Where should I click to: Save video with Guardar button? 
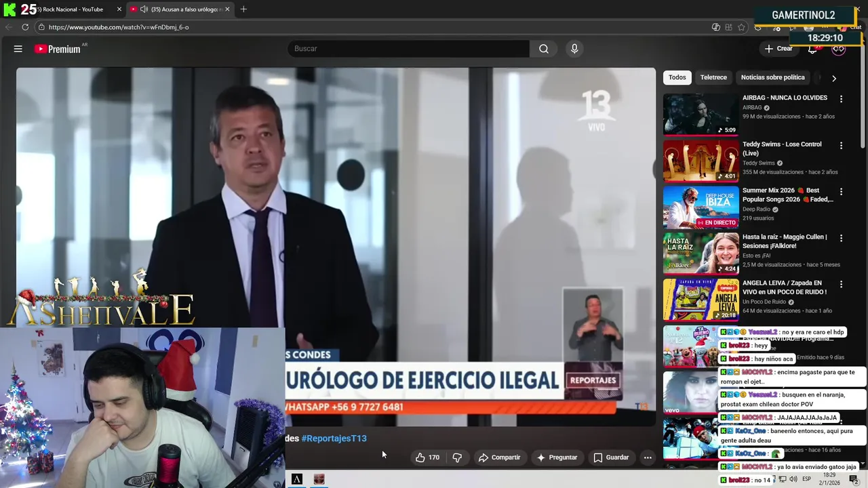(x=611, y=457)
